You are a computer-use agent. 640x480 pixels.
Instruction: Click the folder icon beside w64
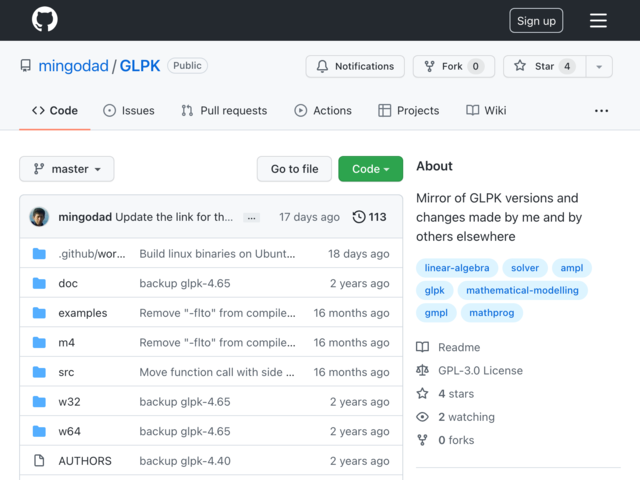tap(39, 431)
